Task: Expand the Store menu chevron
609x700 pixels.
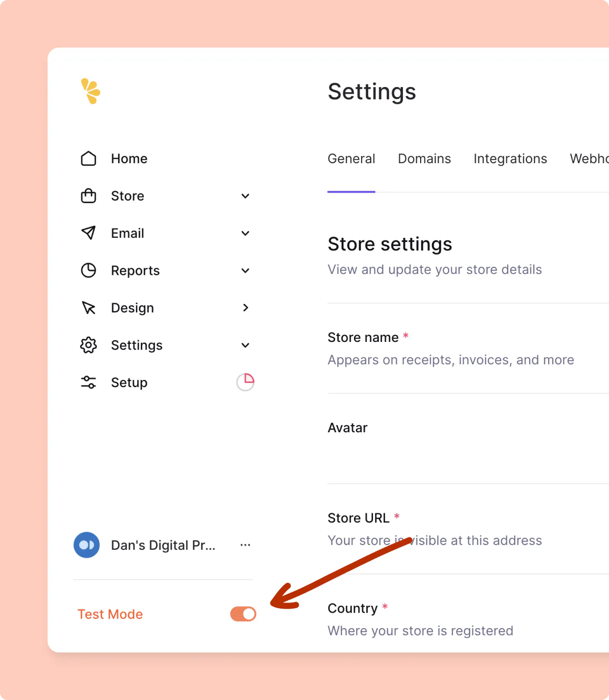Action: pos(246,196)
